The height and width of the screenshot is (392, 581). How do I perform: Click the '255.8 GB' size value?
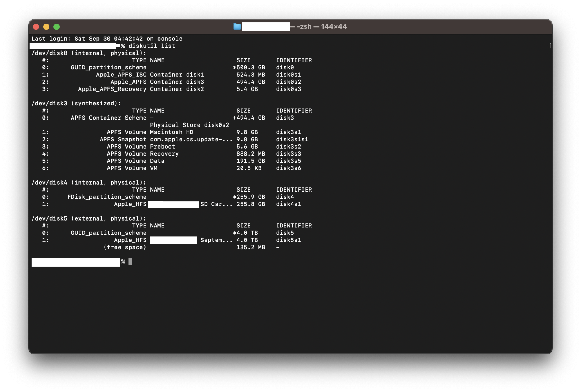click(x=251, y=204)
